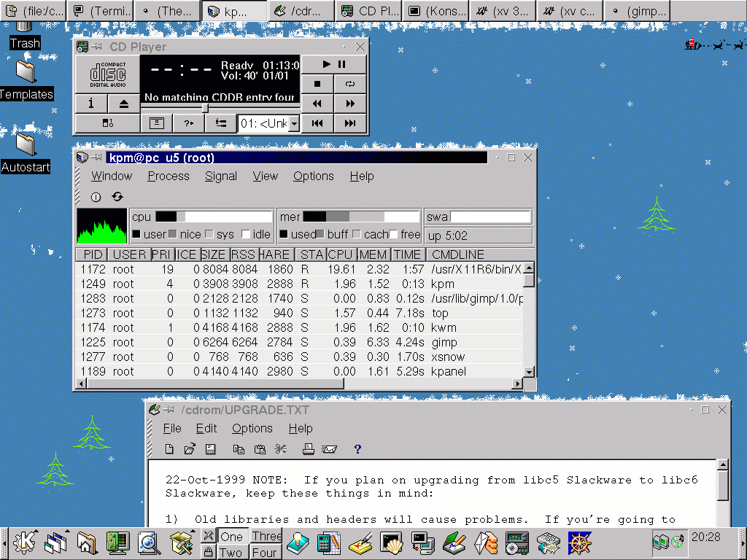The width and height of the screenshot is (747, 560).
Task: Click the memory usage bar in kpm
Action: coord(360,217)
